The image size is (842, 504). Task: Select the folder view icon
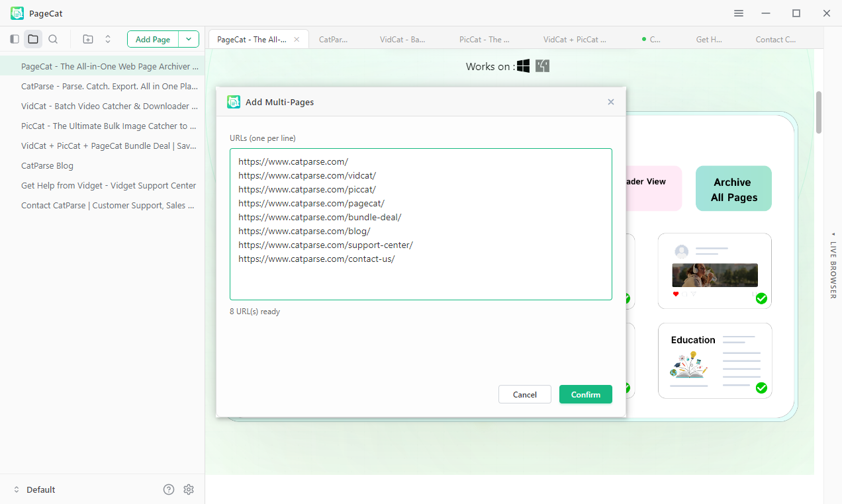tap(33, 39)
